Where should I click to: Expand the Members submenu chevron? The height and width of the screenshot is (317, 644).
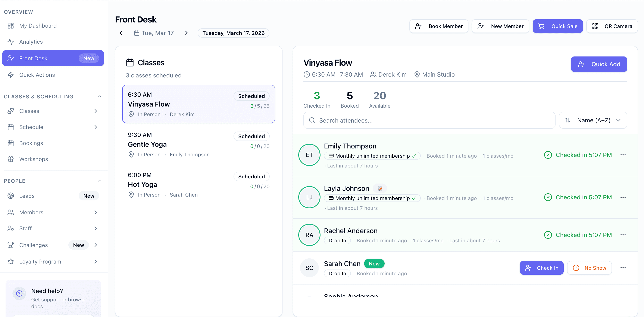[x=96, y=212]
